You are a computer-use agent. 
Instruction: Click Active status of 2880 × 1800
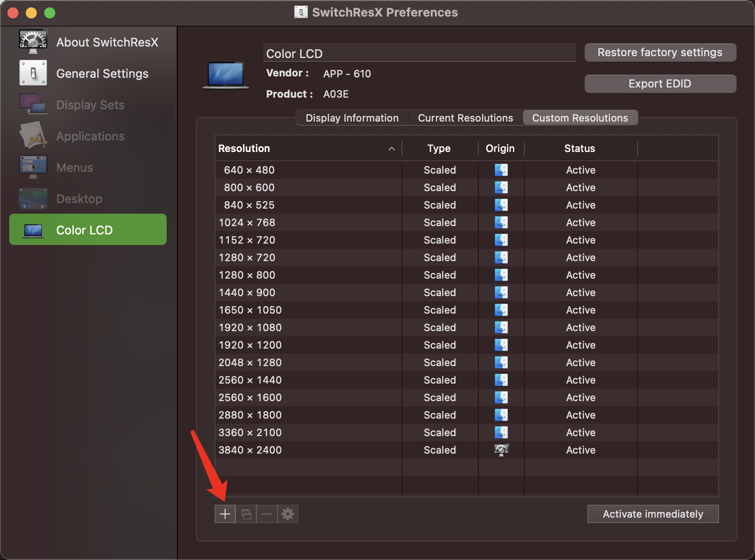coord(581,415)
